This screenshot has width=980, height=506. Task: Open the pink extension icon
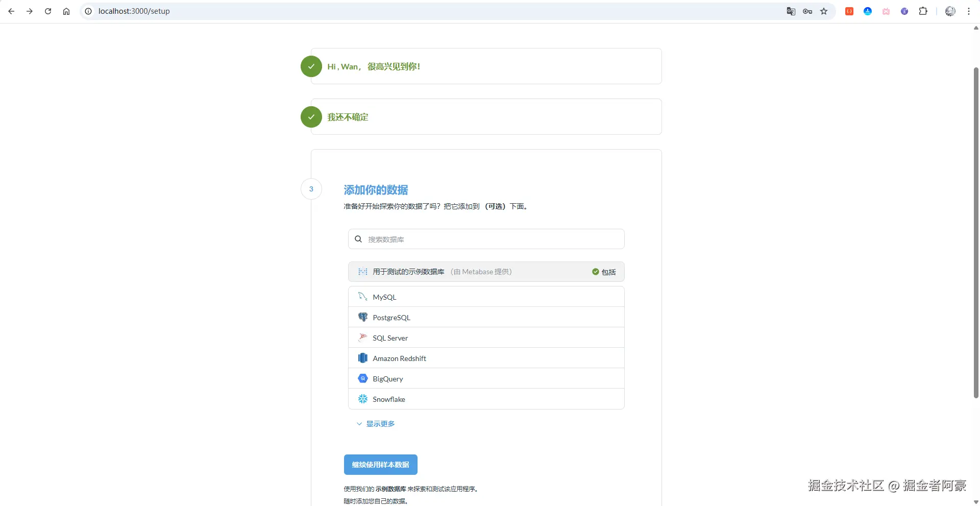(x=886, y=11)
